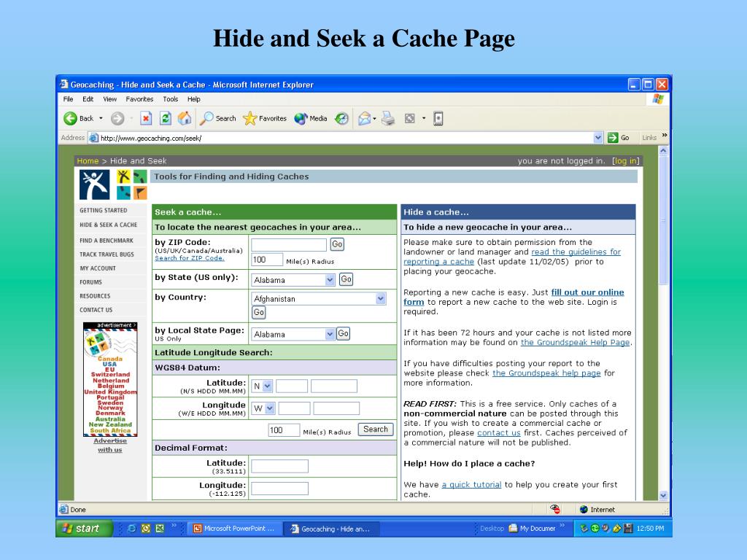The width and height of the screenshot is (747, 560).
Task: Click the Mail envelope icon
Action: pos(365,118)
